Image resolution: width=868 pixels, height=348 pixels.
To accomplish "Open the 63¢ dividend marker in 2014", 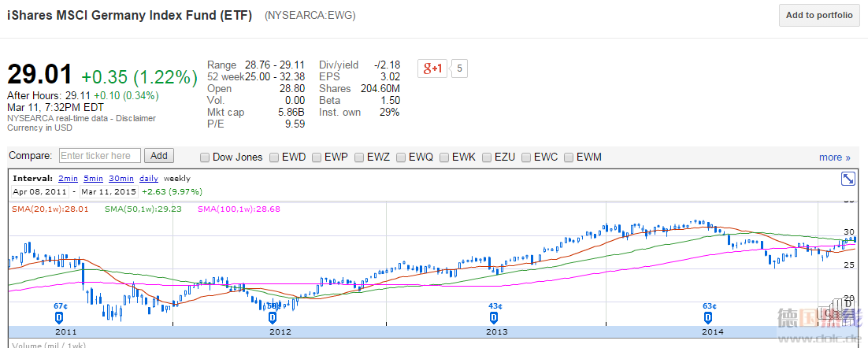I will pyautogui.click(x=707, y=317).
